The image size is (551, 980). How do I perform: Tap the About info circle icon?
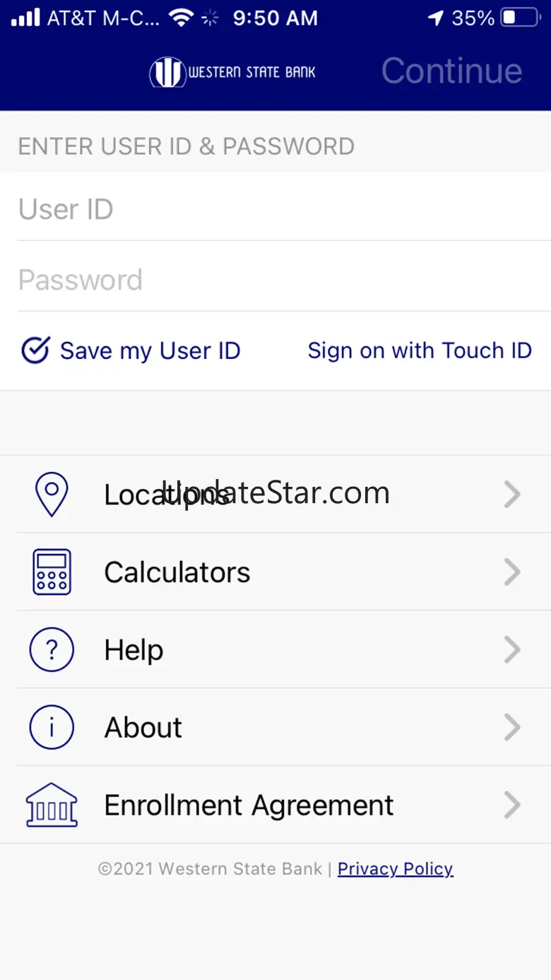(52, 727)
